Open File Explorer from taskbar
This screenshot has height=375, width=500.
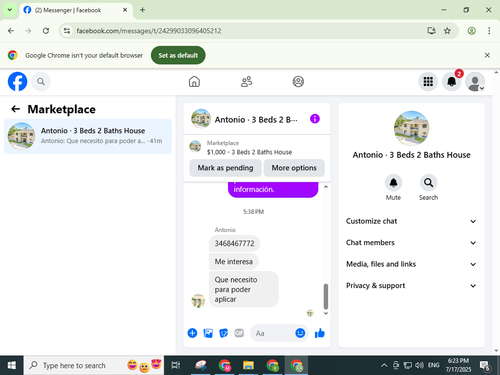click(x=248, y=365)
